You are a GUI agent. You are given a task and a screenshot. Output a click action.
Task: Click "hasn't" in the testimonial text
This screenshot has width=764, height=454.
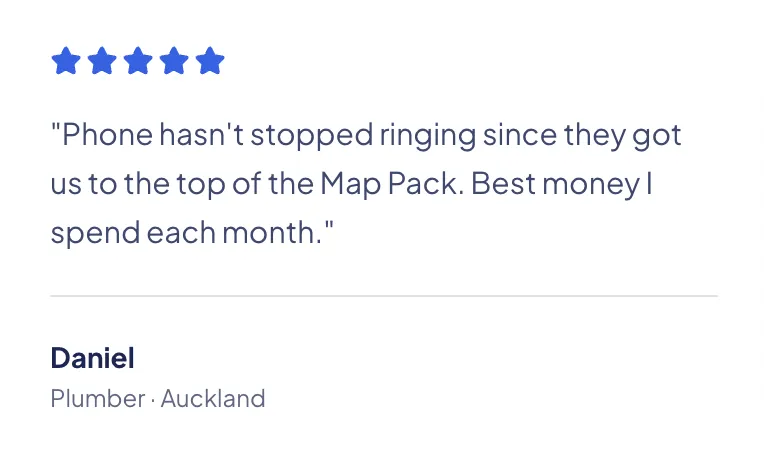coord(199,135)
